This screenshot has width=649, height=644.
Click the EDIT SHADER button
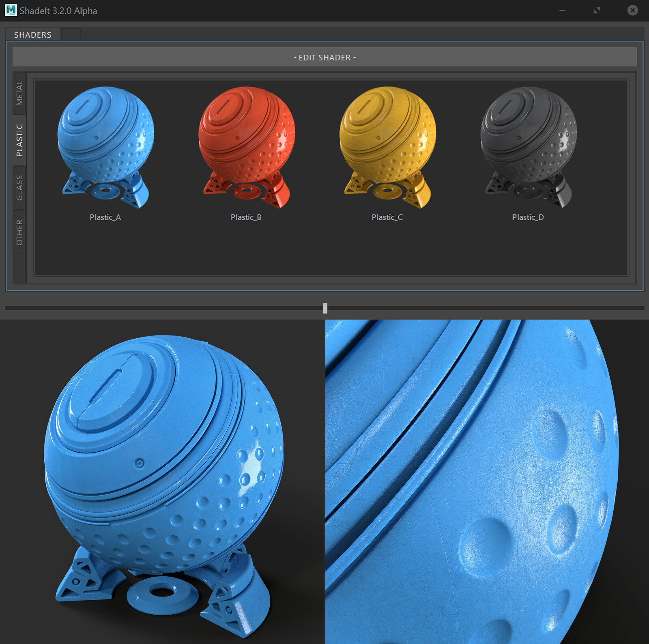[x=324, y=57]
